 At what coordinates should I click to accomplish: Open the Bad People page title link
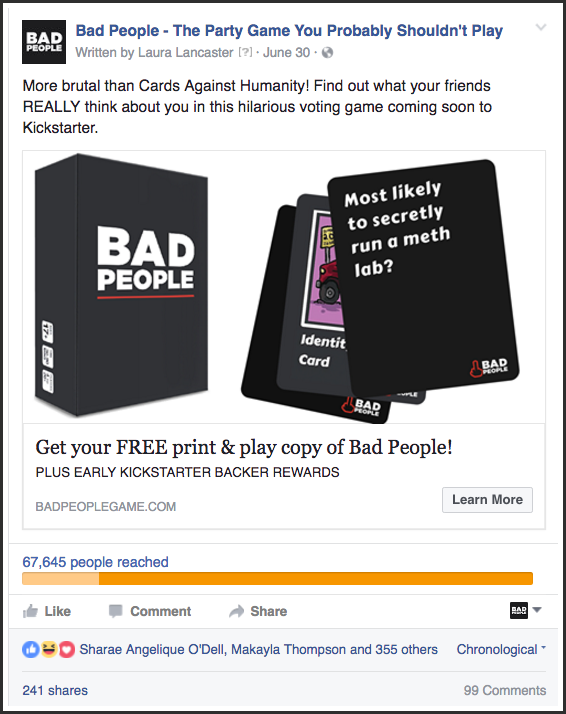point(289,31)
